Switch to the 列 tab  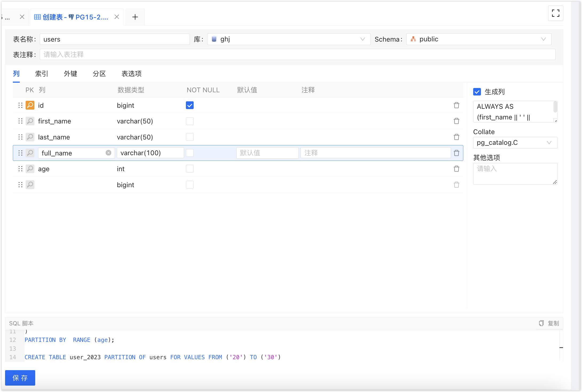(16, 74)
